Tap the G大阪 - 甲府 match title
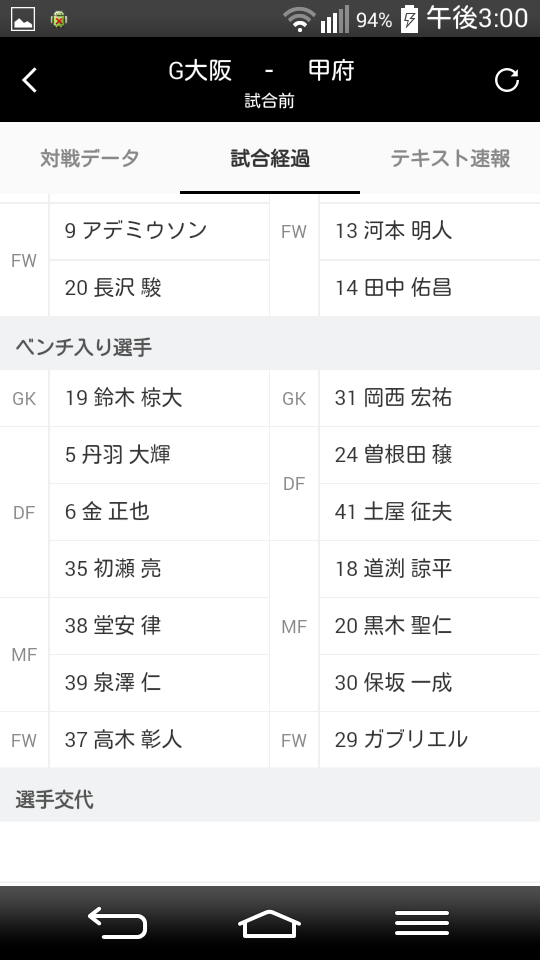The height and width of the screenshot is (960, 540). (262, 71)
